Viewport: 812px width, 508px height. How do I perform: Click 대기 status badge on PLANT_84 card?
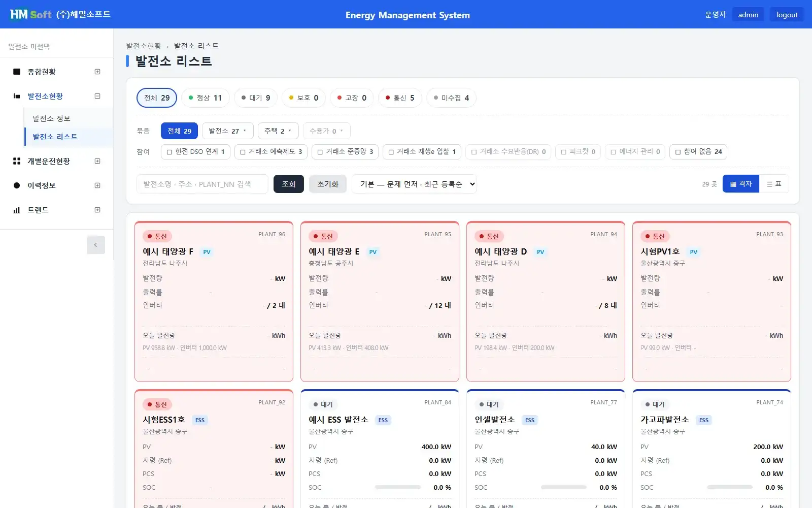323,404
